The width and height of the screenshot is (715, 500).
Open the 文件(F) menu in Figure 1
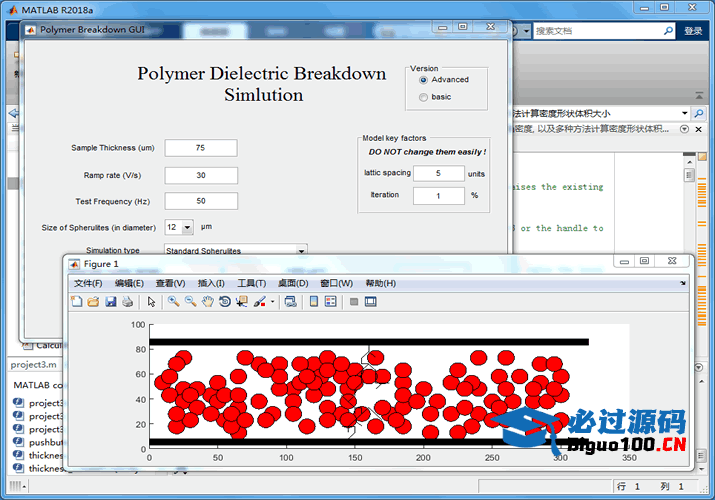pos(88,283)
